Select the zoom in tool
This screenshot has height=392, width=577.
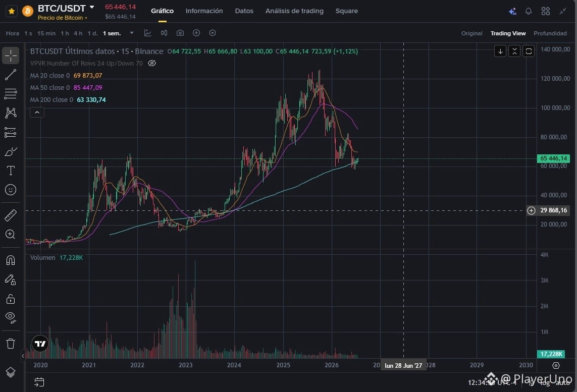tap(11, 234)
